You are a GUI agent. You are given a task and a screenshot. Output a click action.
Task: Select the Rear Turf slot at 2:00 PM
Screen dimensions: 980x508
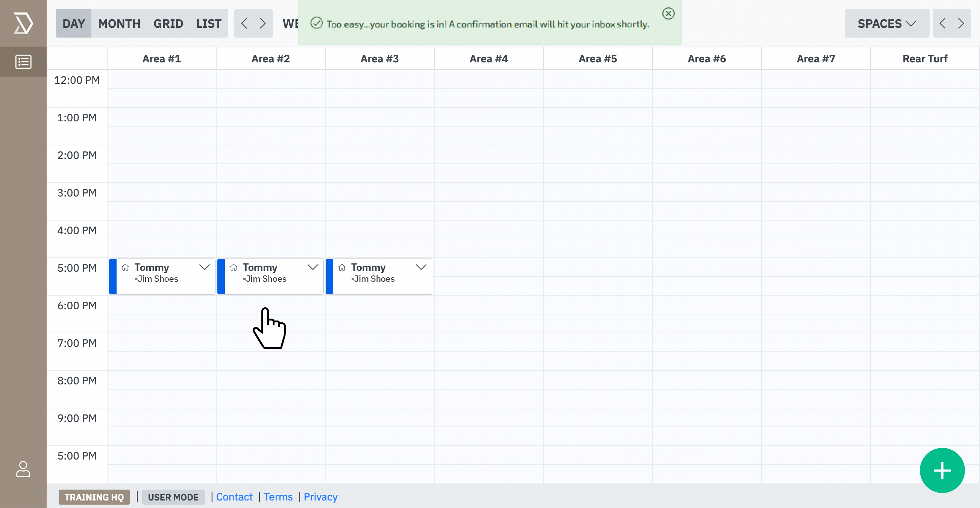coord(925,155)
